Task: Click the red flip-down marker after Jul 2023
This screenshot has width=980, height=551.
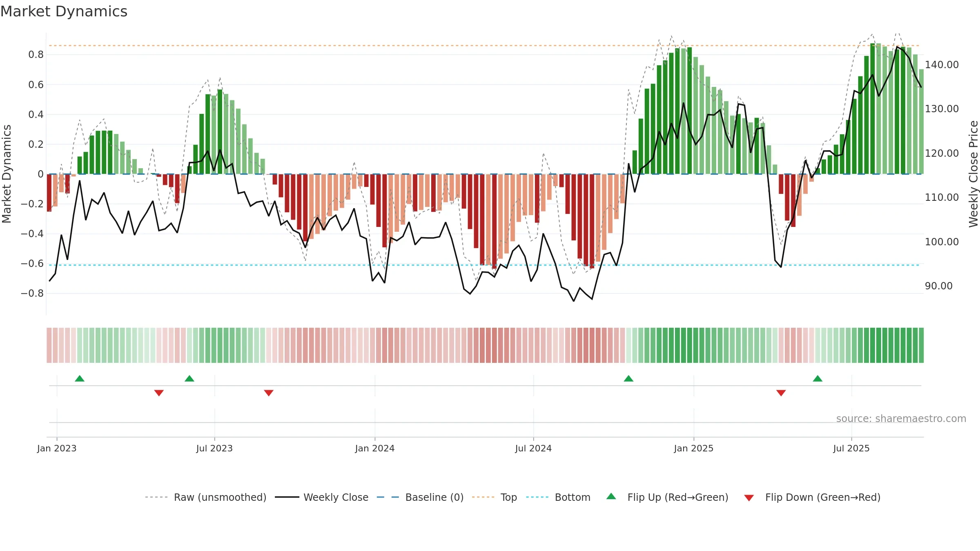Action: (x=269, y=393)
